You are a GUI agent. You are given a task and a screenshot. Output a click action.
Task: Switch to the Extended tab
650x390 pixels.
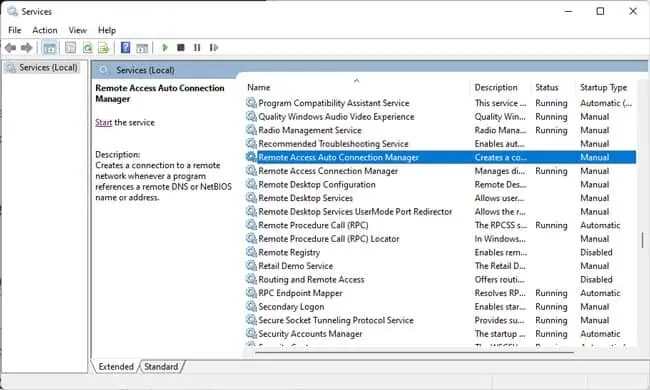(x=116, y=367)
